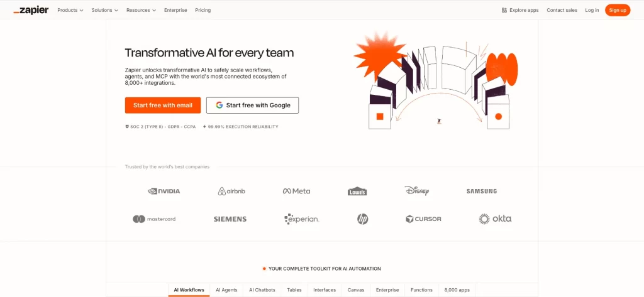Click the SOC 2 shield icon
The image size is (644, 297).
pos(127,127)
